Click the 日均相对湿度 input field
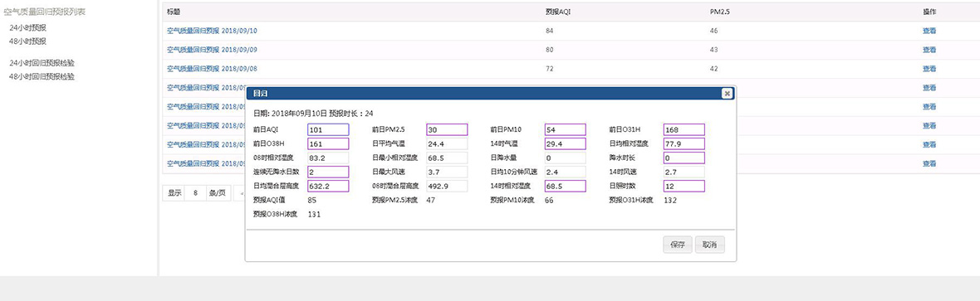Viewport: 980px width, 301px height. [684, 143]
